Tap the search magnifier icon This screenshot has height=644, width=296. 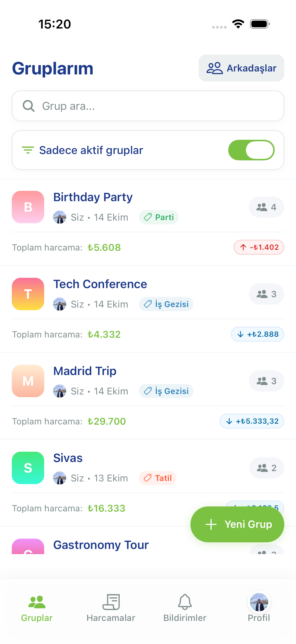pyautogui.click(x=28, y=106)
